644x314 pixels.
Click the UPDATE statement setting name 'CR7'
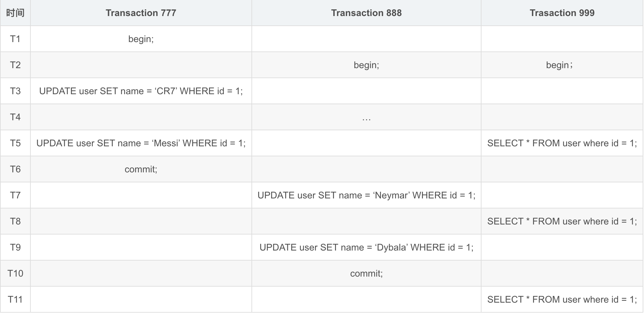pos(141,91)
